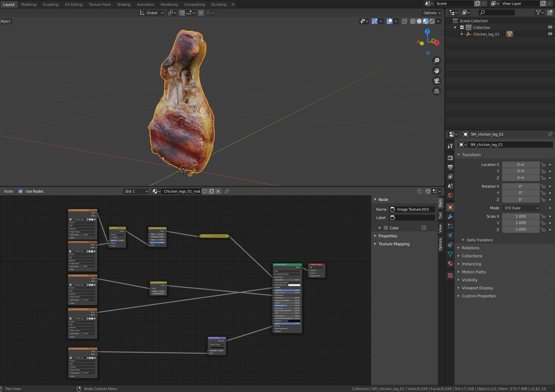The width and height of the screenshot is (555, 392).
Task: Switch to the Shading workspace tab
Action: (x=124, y=4)
